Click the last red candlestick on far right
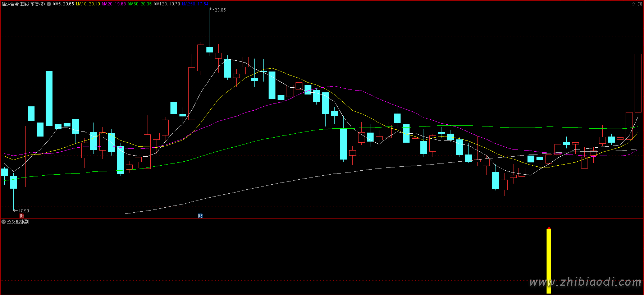The width and height of the screenshot is (644, 295). [x=638, y=83]
